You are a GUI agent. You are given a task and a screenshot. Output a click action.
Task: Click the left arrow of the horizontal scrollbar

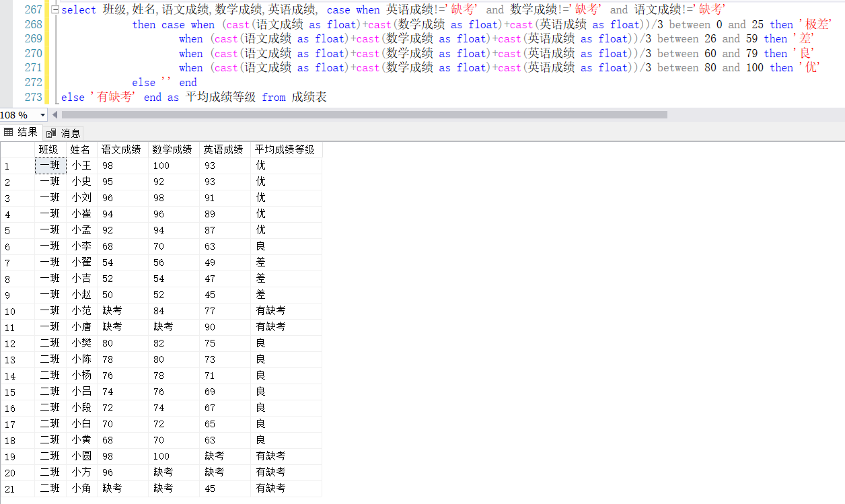[x=56, y=115]
